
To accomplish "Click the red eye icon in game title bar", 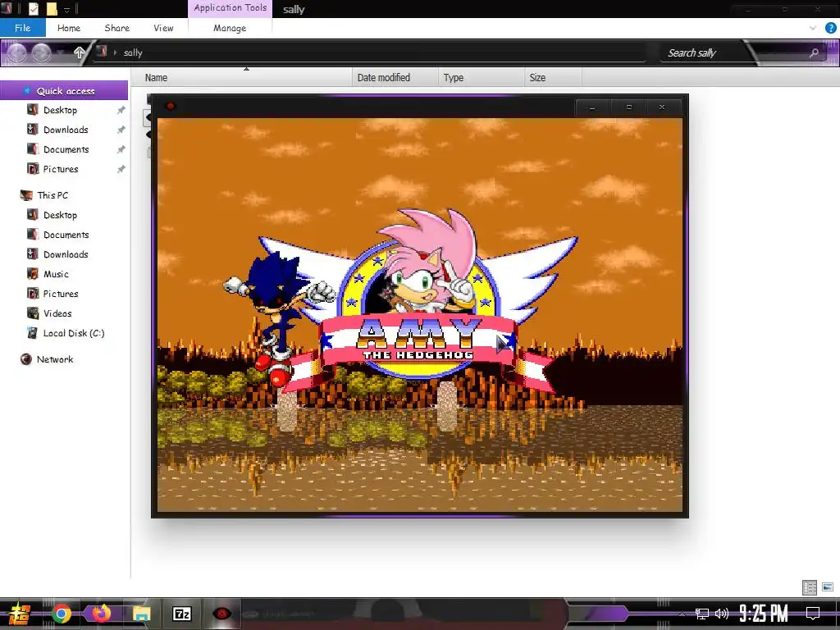I will pyautogui.click(x=171, y=106).
